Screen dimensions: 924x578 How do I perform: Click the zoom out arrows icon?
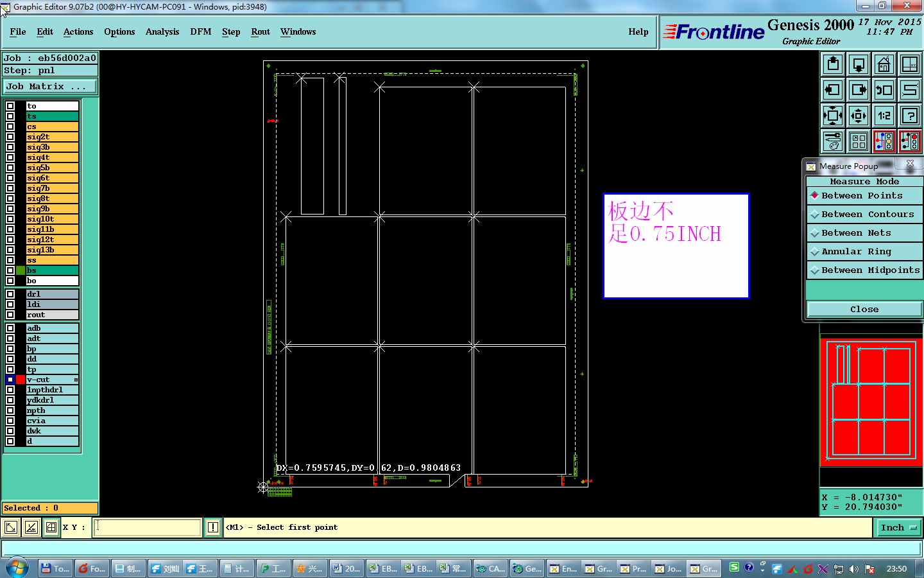pos(859,116)
